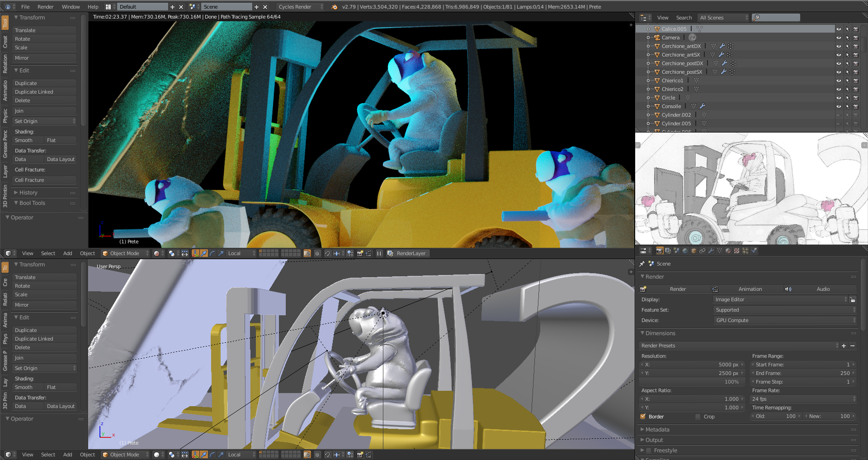Click the wrench modifier icon on Consolle row

tap(703, 106)
